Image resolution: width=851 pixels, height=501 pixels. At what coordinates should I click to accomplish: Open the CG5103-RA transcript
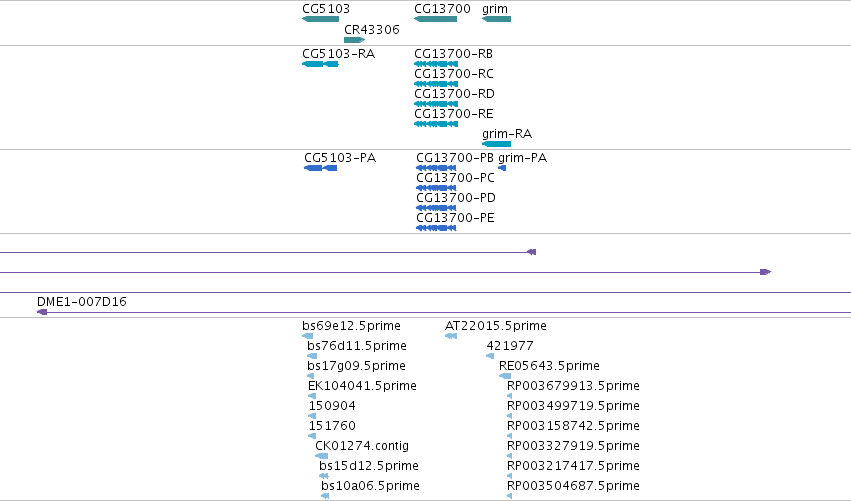[320, 64]
